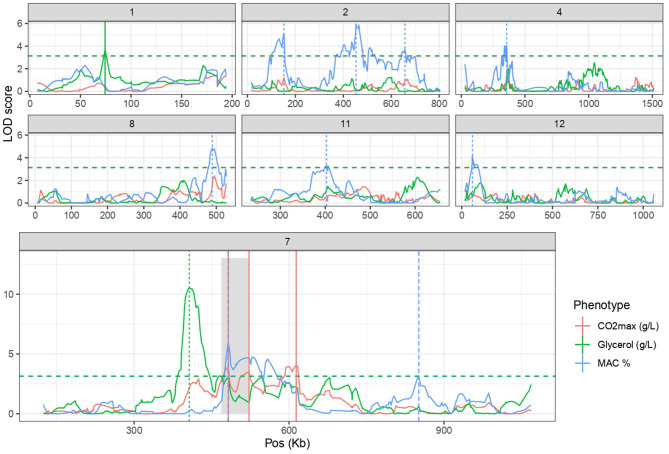669x454 pixels.
Task: Select the chromosome 11 panel header
Action: pyautogui.click(x=346, y=124)
